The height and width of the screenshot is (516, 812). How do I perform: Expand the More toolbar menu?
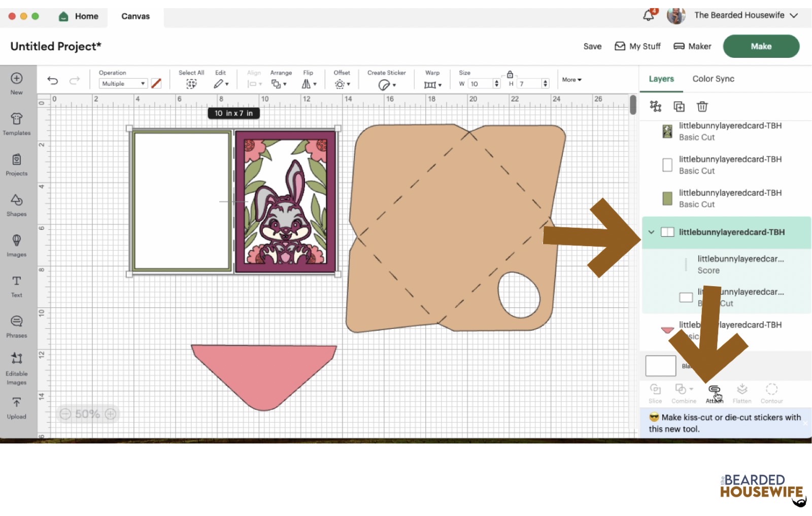pos(571,80)
